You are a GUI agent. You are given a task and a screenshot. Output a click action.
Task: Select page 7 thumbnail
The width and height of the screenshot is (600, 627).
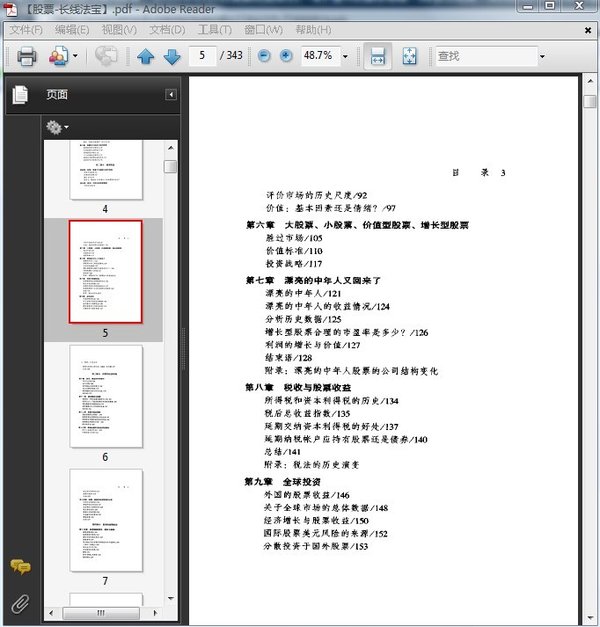106,520
